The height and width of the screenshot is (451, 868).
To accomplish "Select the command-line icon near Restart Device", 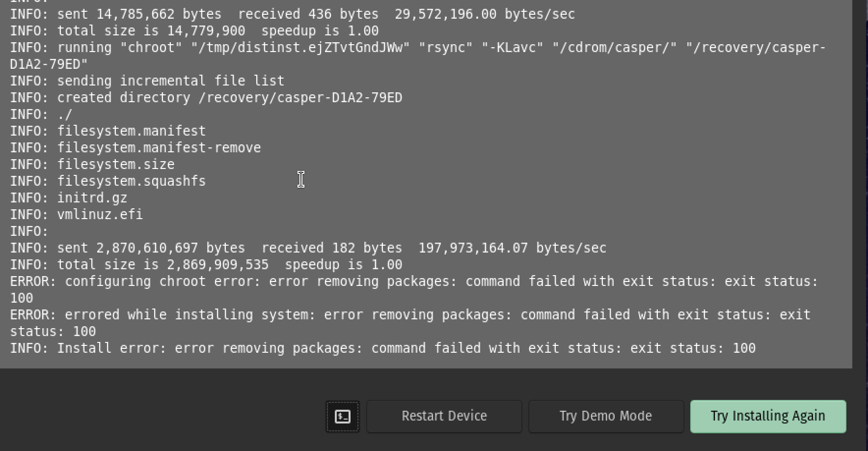I will pyautogui.click(x=342, y=416).
